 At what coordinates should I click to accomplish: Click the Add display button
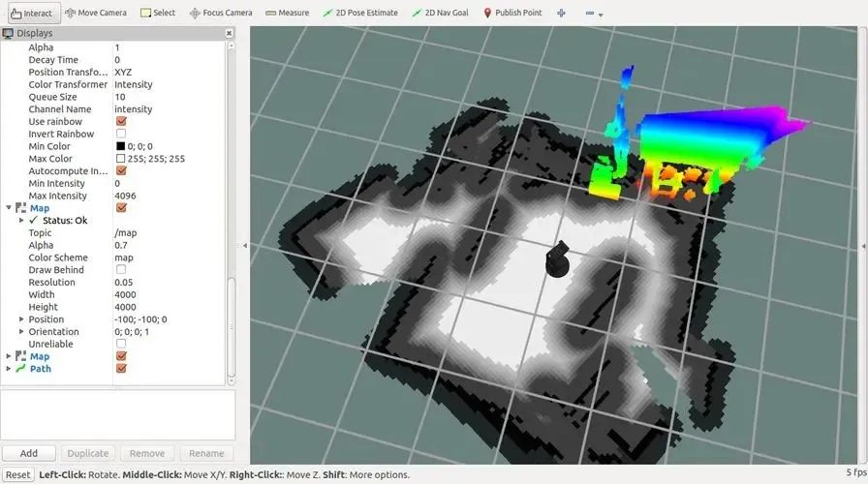[29, 453]
